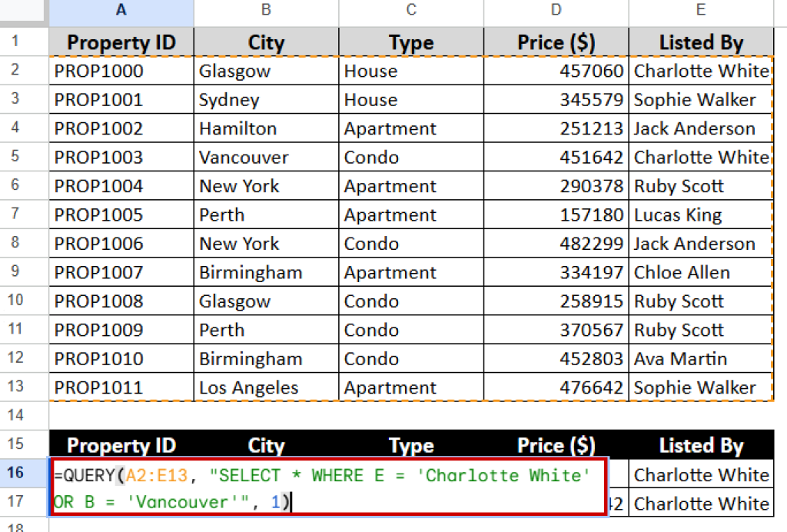
Task: Click the cell containing PROP1000
Action: 121,71
